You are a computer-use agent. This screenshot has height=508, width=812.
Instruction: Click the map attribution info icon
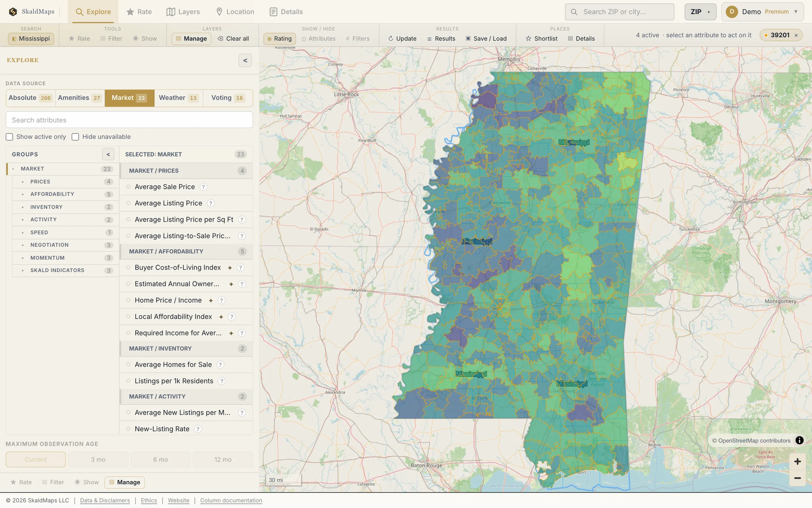click(799, 440)
